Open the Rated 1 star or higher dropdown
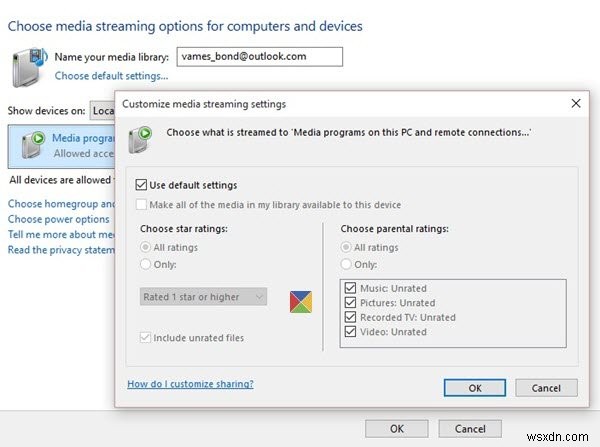Screen dimensions: 600x447 click(x=204, y=296)
